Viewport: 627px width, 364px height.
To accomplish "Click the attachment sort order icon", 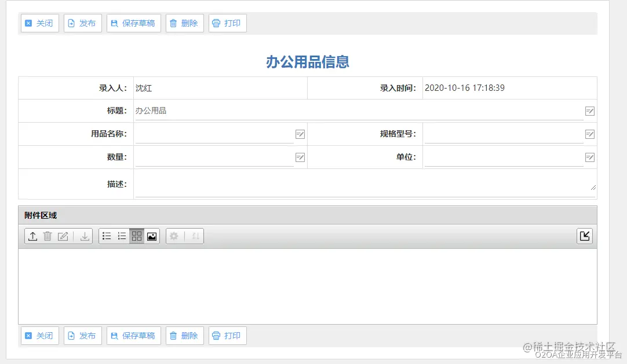I will [195, 236].
